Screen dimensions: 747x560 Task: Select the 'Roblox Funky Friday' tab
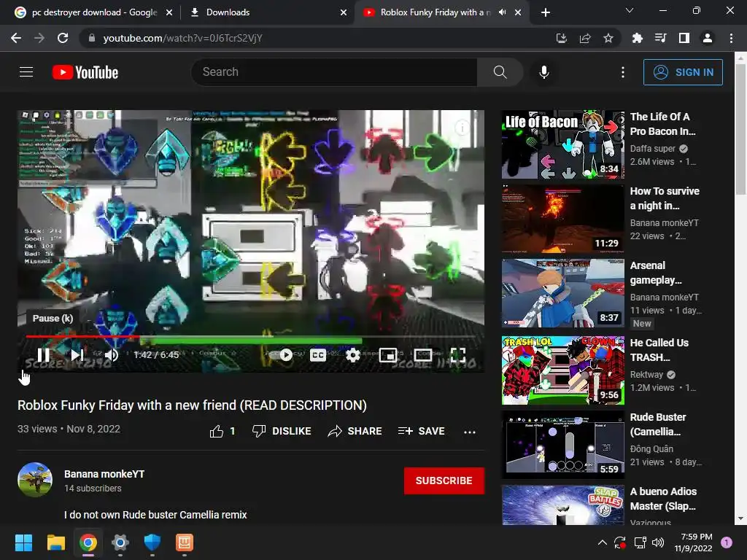(x=435, y=12)
